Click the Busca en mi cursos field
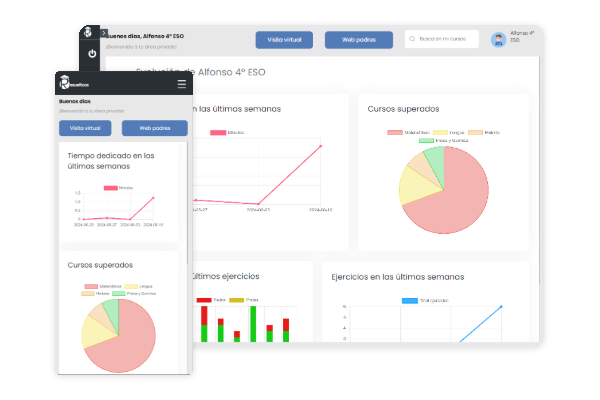600x400 pixels. pos(445,40)
